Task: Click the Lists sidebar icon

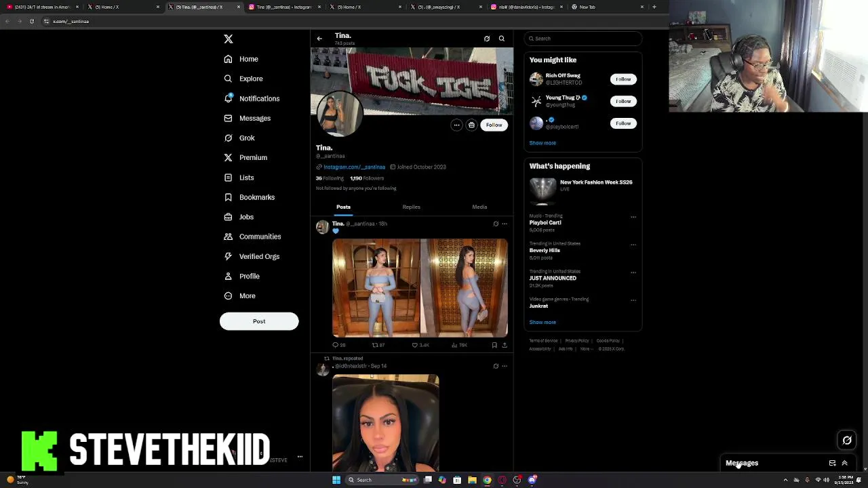Action: (229, 178)
